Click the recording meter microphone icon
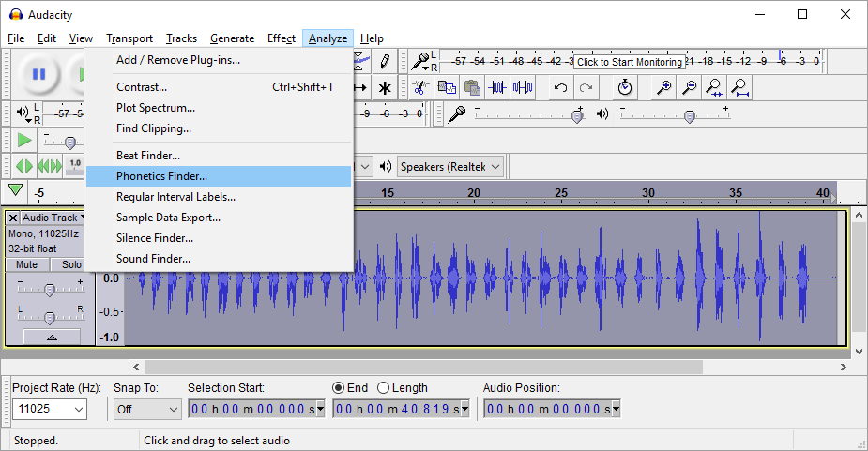The height and width of the screenshot is (451, 868). tap(420, 60)
